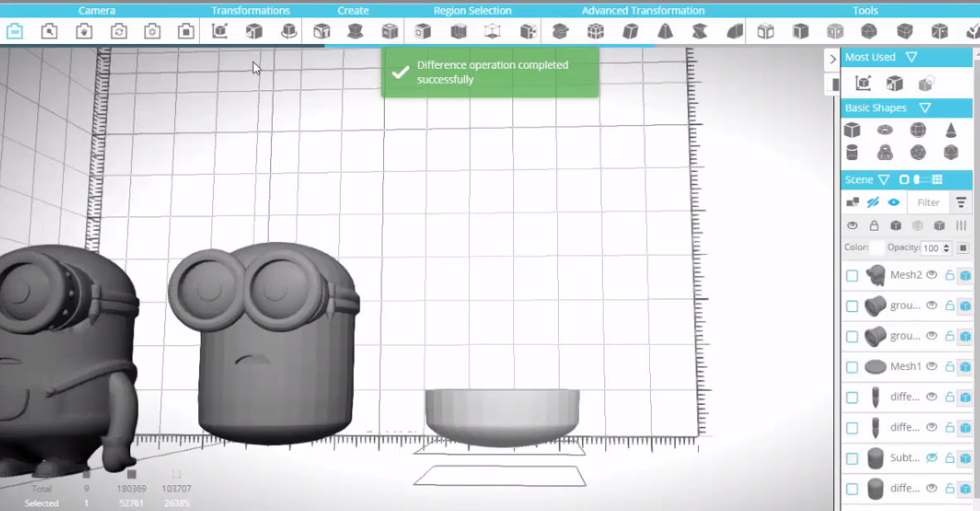The image size is (980, 511).
Task: Click the vertical sliders icon in Scene toolbar
Action: point(961,226)
